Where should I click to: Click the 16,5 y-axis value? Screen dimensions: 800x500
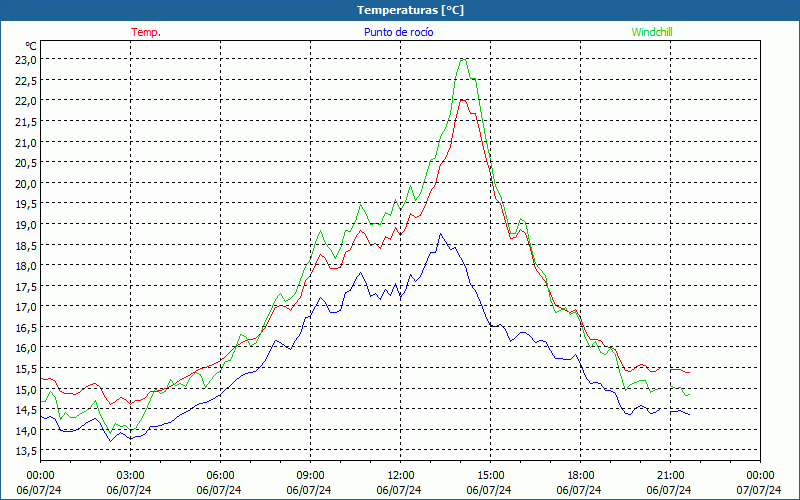point(26,328)
